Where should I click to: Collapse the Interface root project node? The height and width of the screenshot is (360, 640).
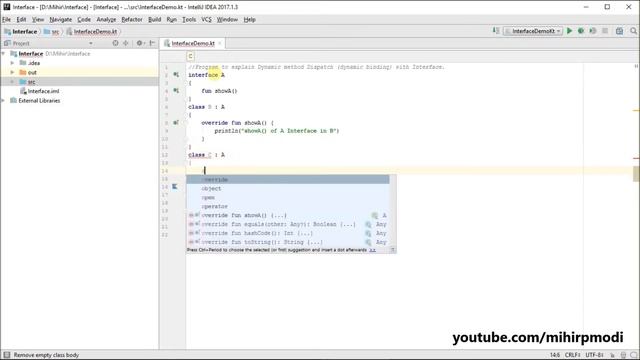(4, 53)
